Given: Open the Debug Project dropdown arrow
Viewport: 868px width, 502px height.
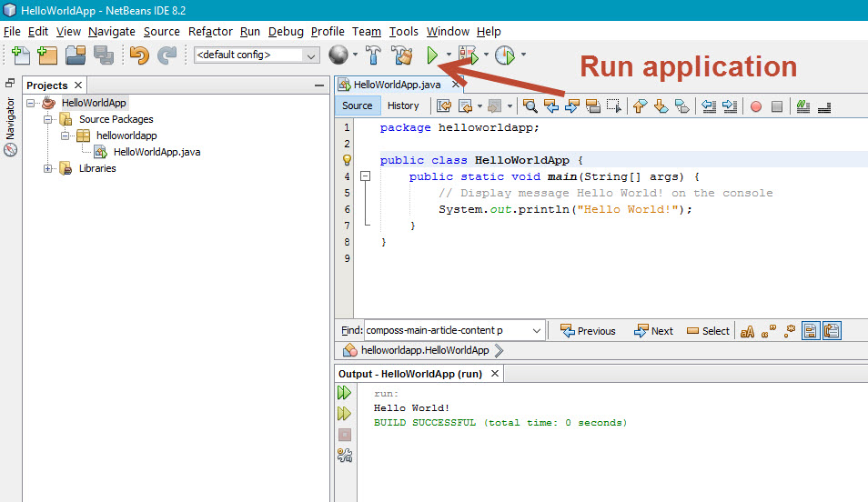Looking at the screenshot, I should point(486,55).
